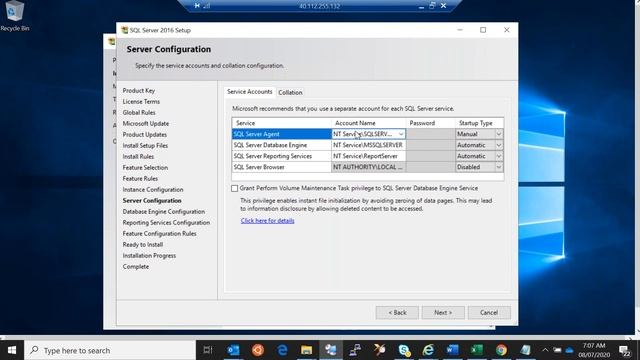This screenshot has width=640, height=360.
Task: Click the Ready to Install step
Action: click(x=143, y=245)
